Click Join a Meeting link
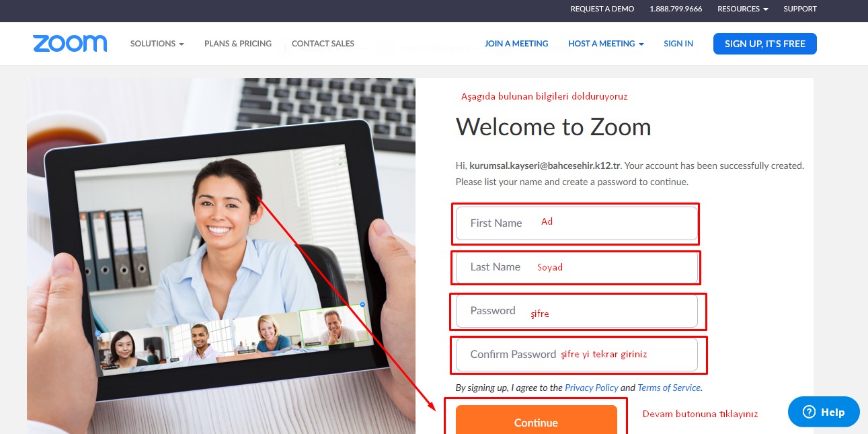 [516, 44]
